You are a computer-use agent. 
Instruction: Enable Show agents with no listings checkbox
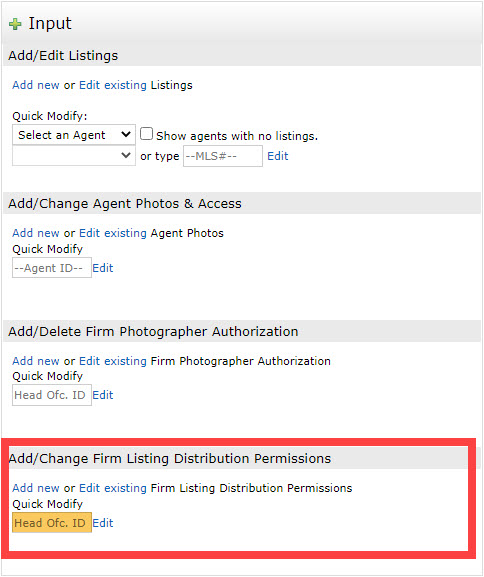pos(146,134)
